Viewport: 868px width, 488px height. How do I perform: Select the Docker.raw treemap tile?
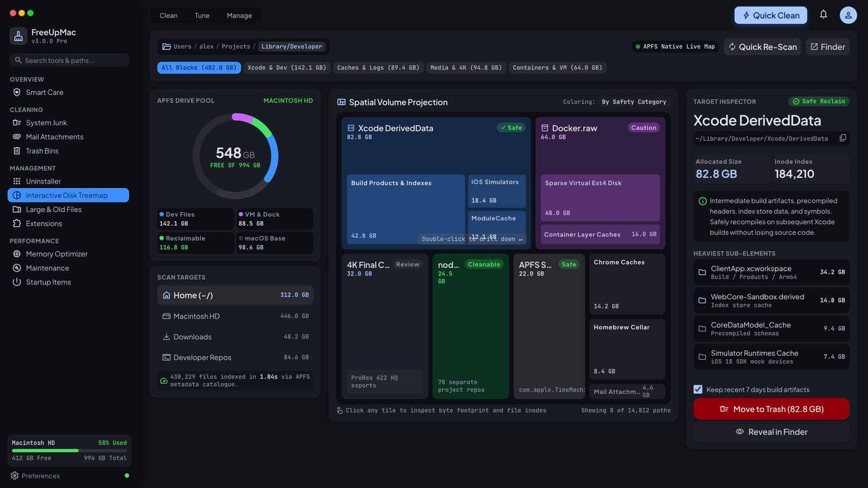click(600, 183)
